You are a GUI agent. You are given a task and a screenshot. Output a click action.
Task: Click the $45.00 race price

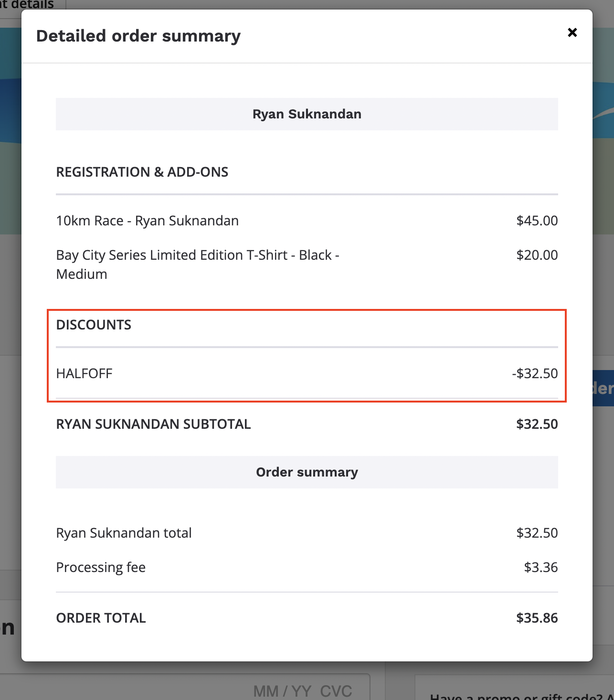coord(537,221)
